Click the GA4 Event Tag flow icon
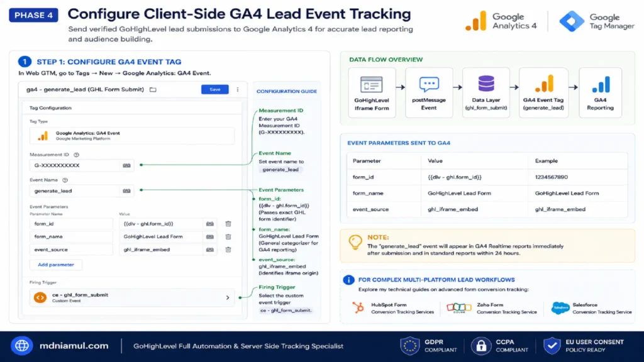This screenshot has width=644, height=362. 544,84
